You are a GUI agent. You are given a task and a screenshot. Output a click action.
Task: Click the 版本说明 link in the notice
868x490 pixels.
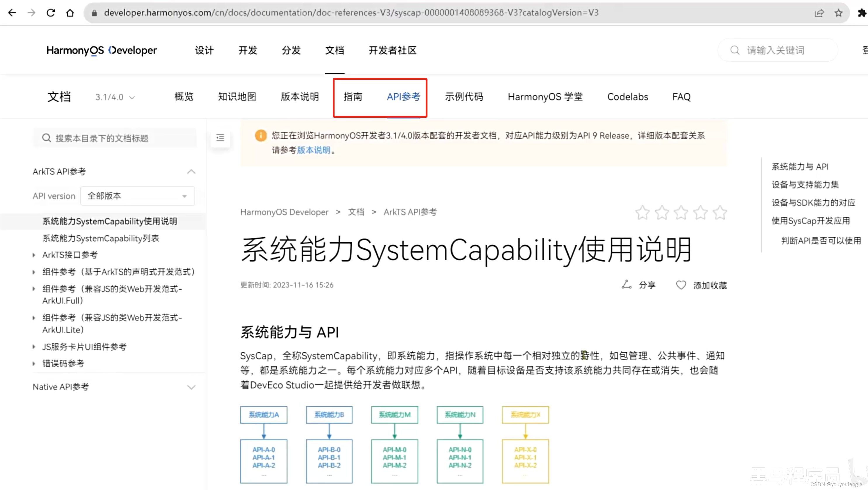pos(314,150)
